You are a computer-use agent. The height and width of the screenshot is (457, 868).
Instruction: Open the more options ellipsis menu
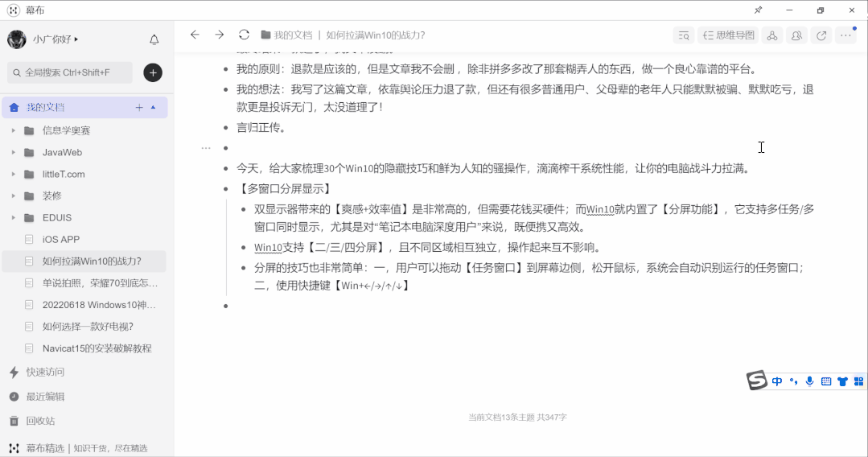click(x=845, y=35)
